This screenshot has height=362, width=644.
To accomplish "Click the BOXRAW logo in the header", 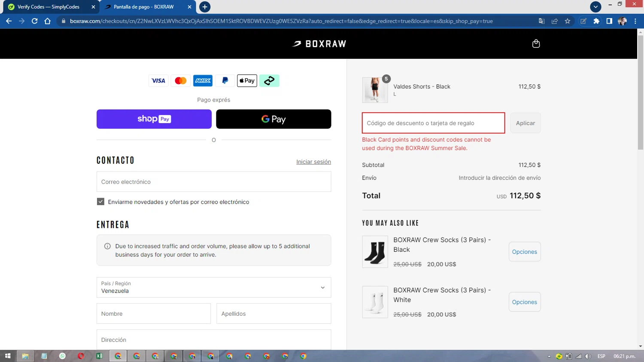I will pyautogui.click(x=319, y=44).
